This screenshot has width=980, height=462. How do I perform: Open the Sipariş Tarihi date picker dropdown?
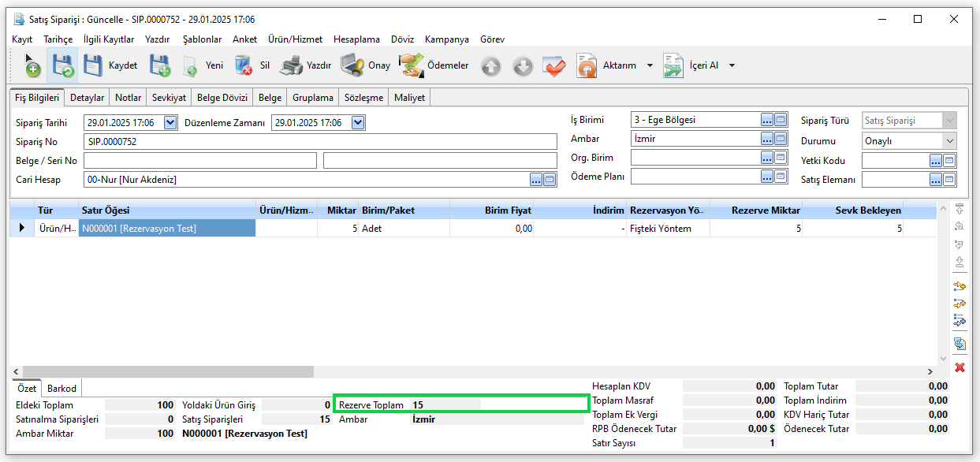(170, 122)
